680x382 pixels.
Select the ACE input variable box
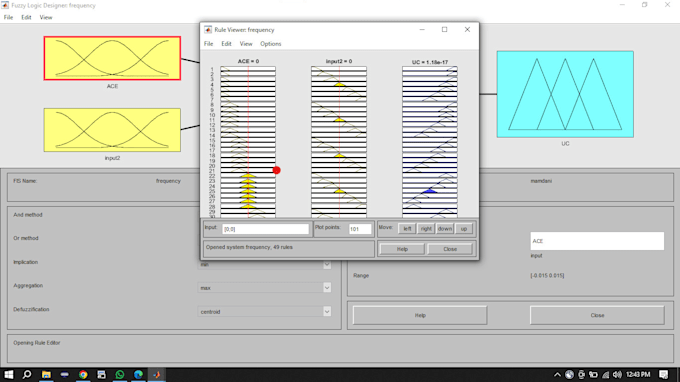[x=112, y=58]
